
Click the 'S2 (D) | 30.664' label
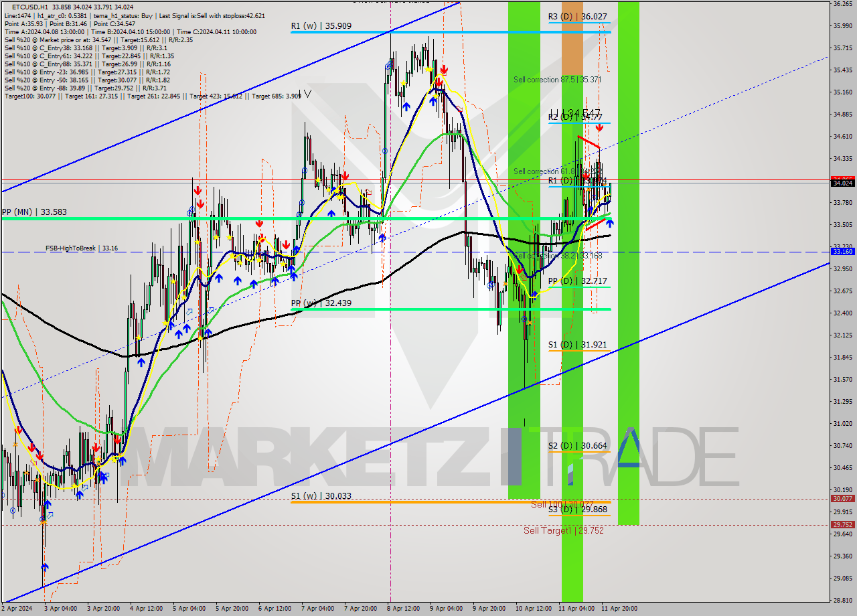click(578, 446)
